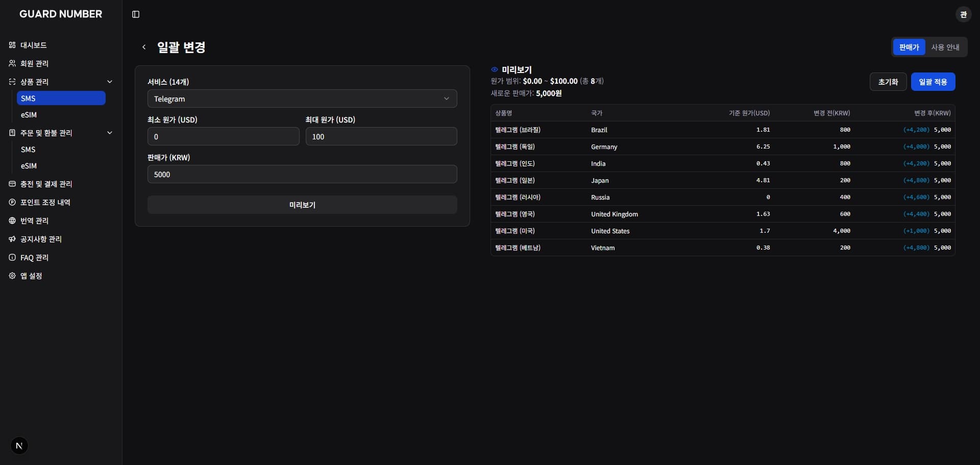Click the round N logo badge
This screenshot has width=980, height=465.
pyautogui.click(x=19, y=446)
